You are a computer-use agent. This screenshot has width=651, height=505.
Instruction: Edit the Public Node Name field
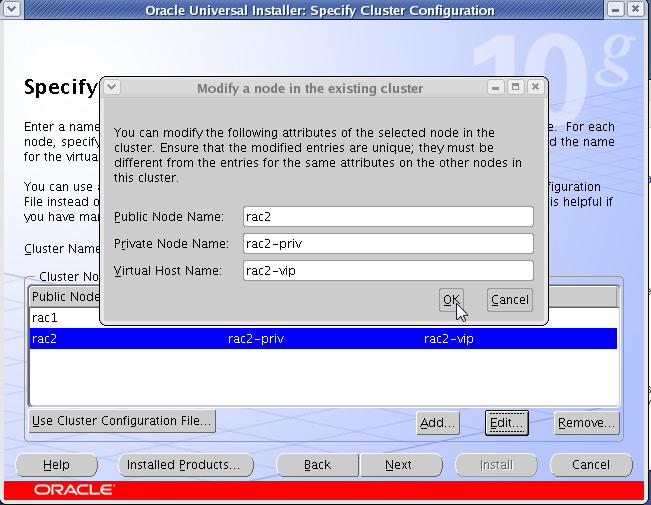pos(388,217)
